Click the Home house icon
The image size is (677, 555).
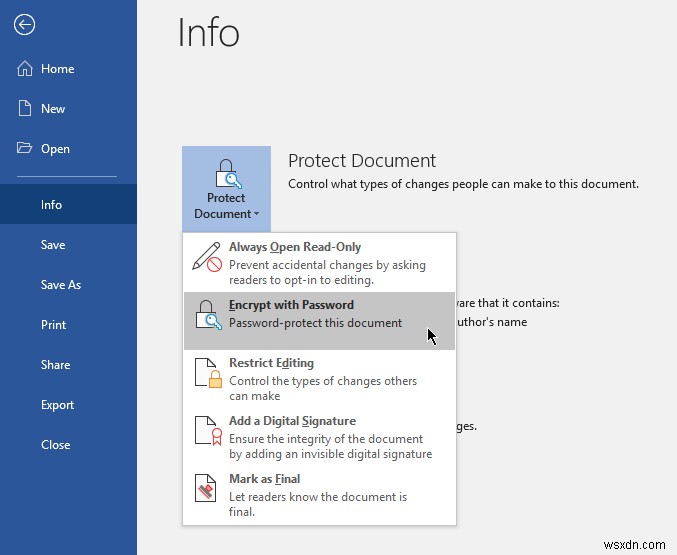pos(25,69)
